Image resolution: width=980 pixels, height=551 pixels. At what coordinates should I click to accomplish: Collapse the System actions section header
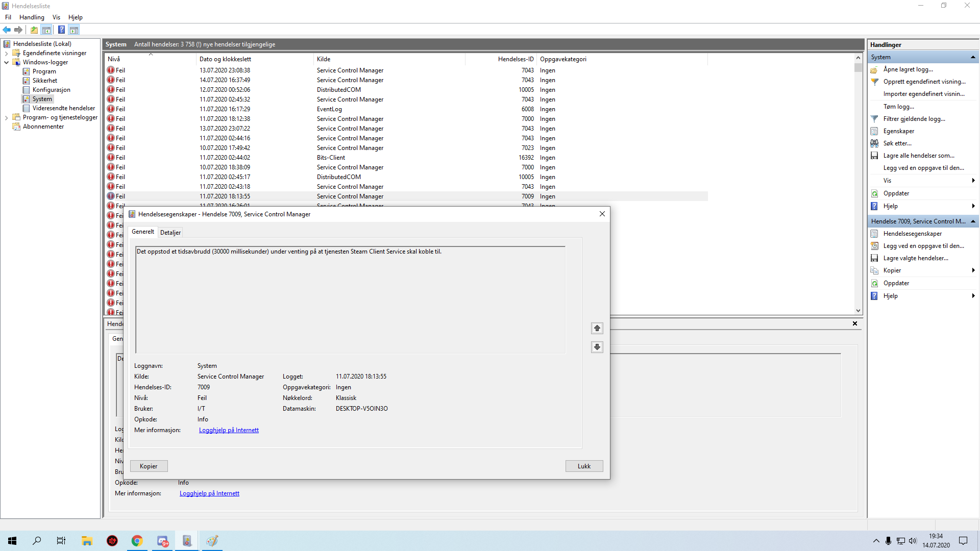[x=973, y=57]
